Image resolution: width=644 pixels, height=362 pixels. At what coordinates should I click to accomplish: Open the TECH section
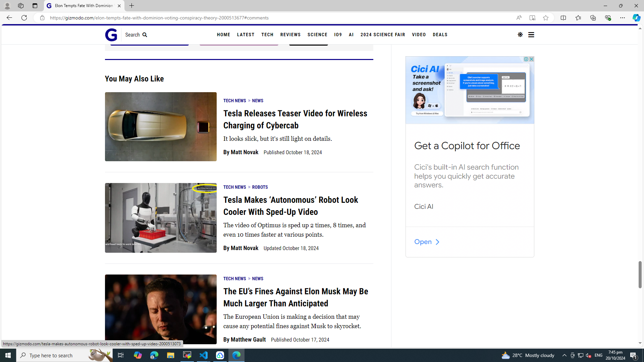267,35
